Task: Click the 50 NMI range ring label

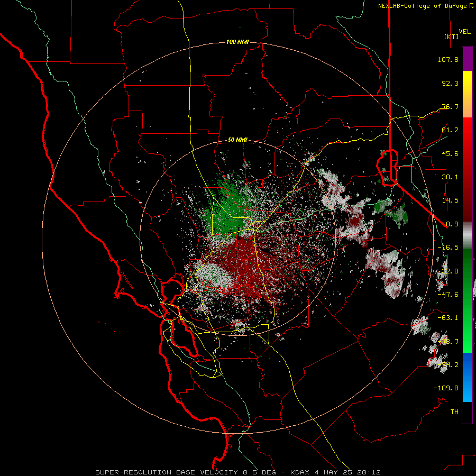Action: tap(237, 140)
